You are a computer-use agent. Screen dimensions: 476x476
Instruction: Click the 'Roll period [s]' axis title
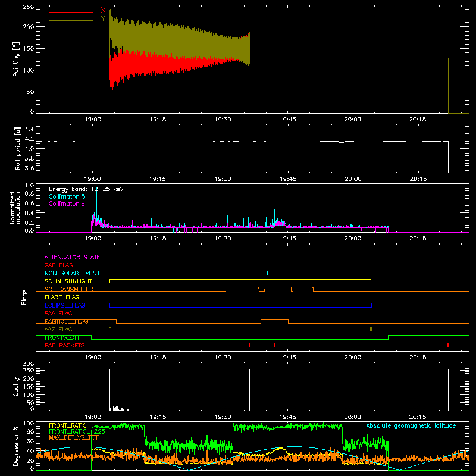(x=18, y=148)
